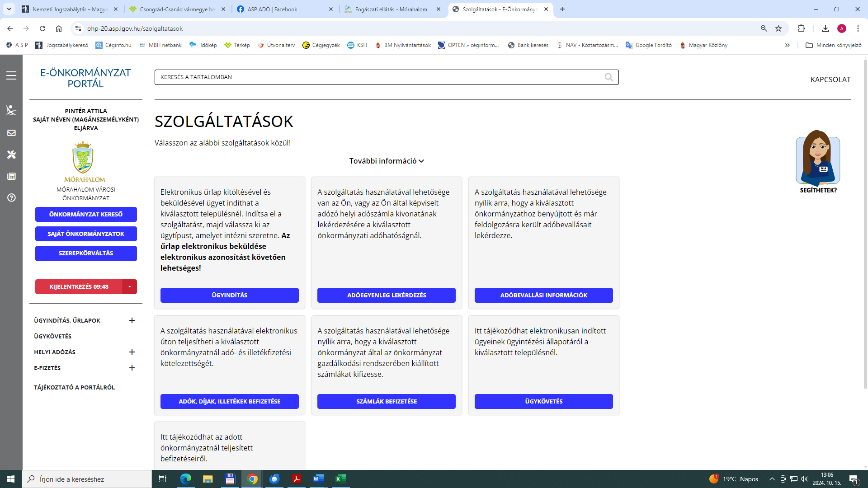Open Microsoft Edge from taskbar

click(186, 479)
